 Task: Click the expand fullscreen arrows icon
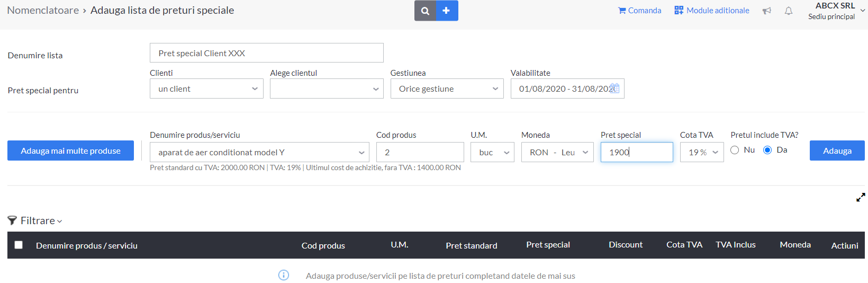pos(861,197)
